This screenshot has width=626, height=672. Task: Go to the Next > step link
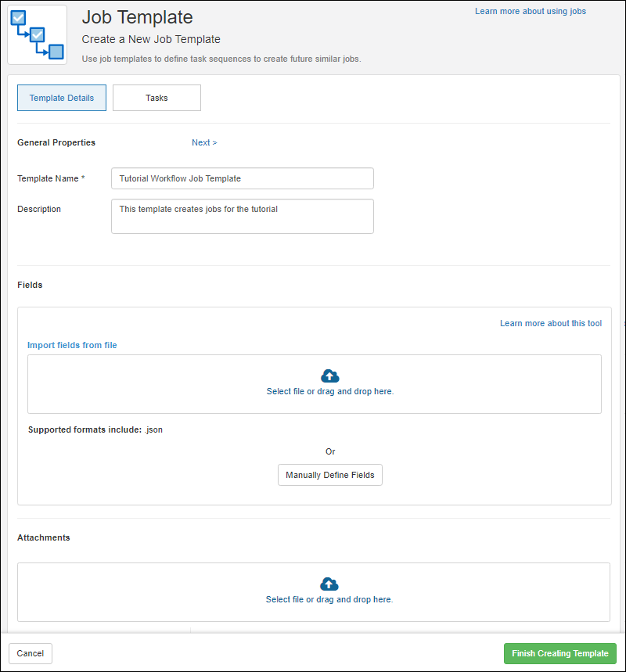(204, 142)
